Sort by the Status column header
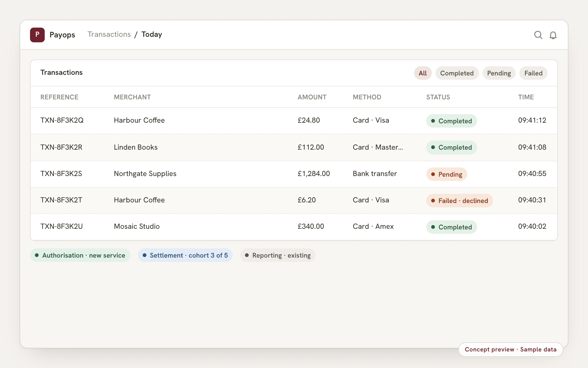Image resolution: width=588 pixels, height=368 pixels. click(x=438, y=97)
